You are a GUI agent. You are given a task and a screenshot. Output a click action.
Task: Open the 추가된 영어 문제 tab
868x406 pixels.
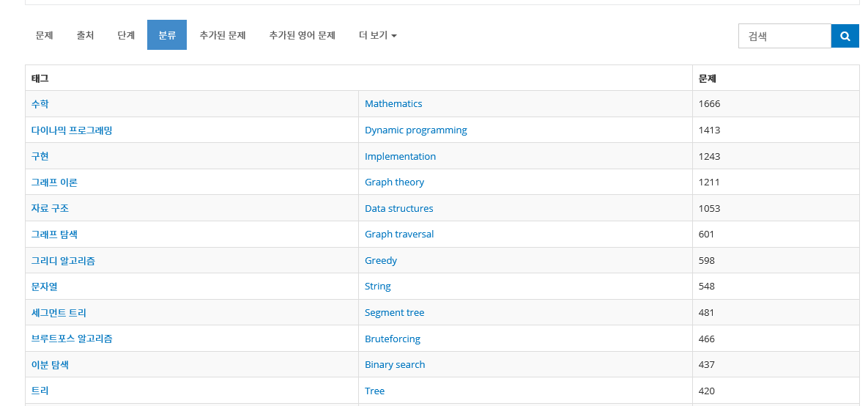tap(303, 35)
